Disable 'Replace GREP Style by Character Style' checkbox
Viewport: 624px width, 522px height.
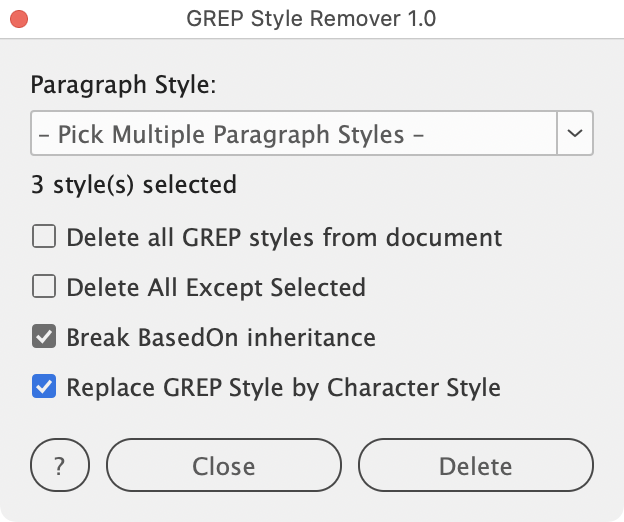tap(44, 387)
